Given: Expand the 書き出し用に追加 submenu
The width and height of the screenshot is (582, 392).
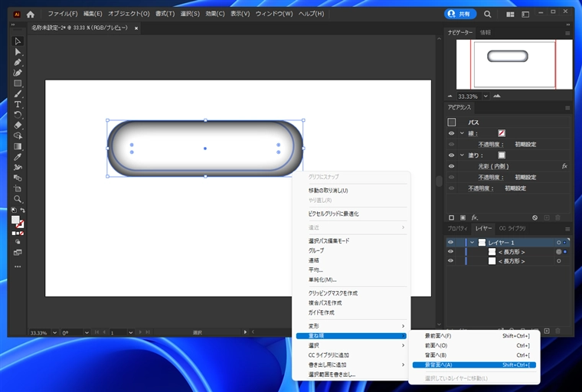Looking at the screenshot, I should coord(351,364).
